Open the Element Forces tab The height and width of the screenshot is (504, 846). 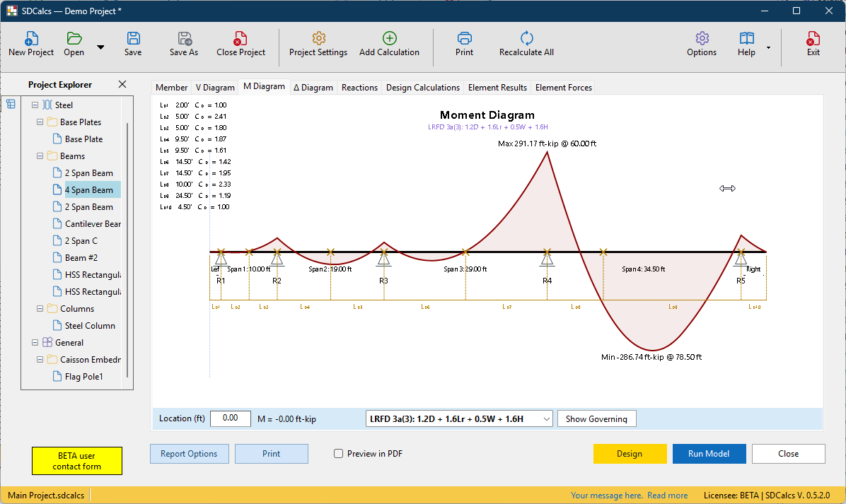tap(564, 88)
